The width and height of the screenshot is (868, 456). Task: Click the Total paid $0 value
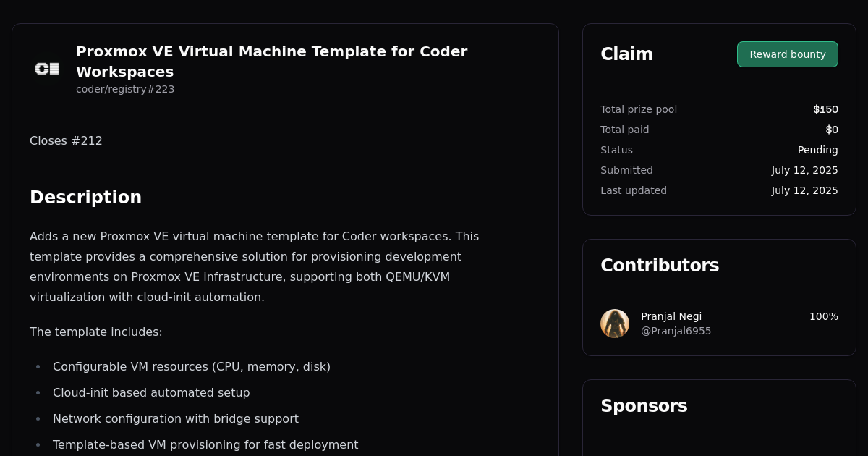point(832,130)
